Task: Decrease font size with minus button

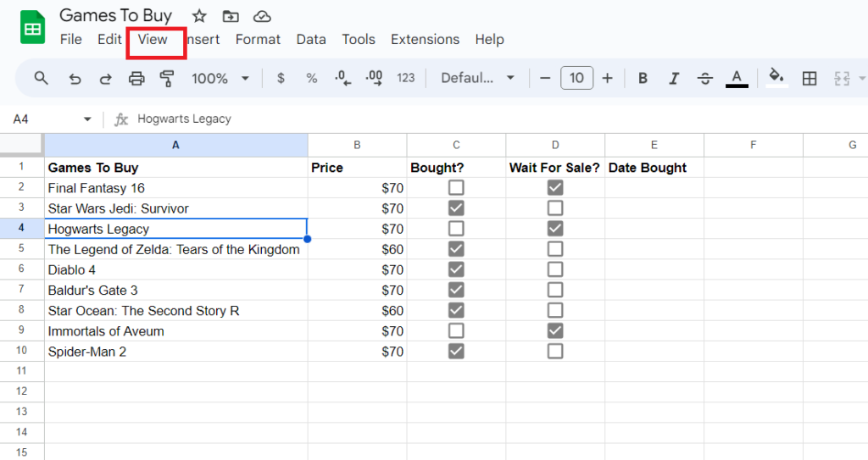Action: coord(545,78)
